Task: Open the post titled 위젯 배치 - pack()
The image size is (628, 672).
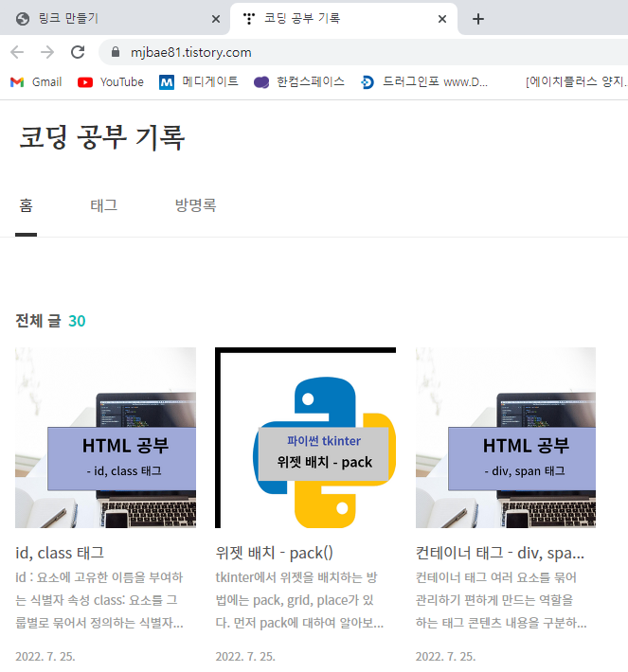Action: coord(274,553)
